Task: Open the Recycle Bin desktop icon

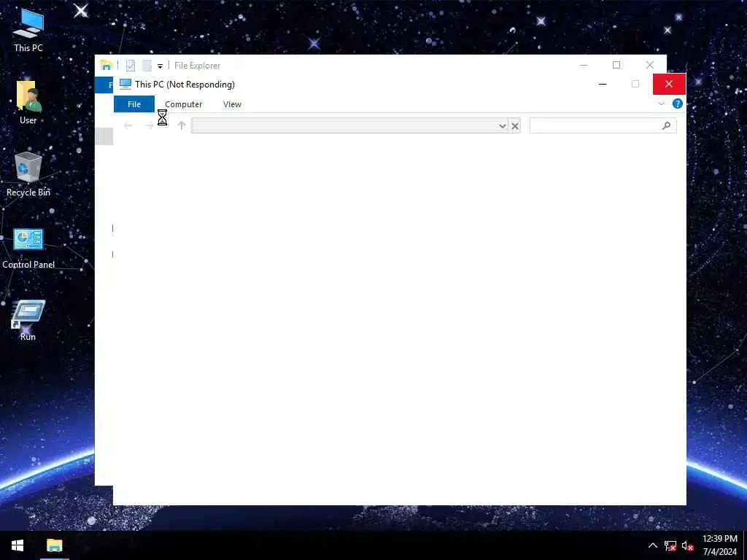Action: point(28,174)
